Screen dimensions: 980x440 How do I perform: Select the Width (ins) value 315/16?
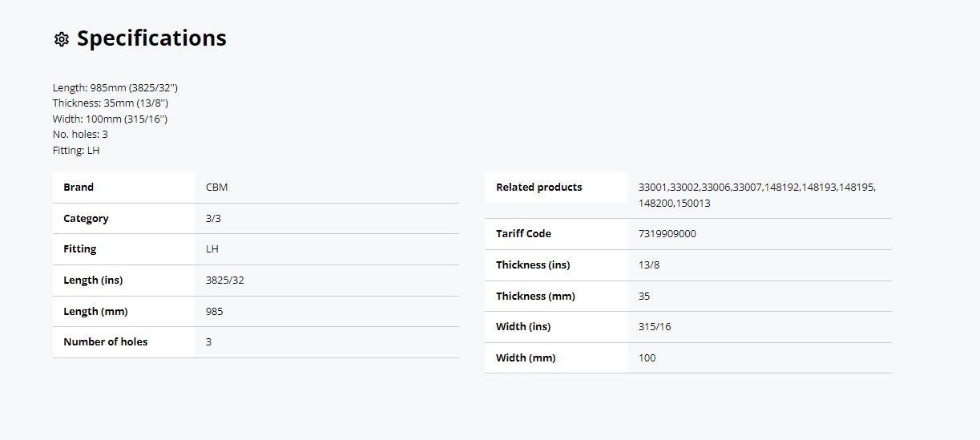655,327
